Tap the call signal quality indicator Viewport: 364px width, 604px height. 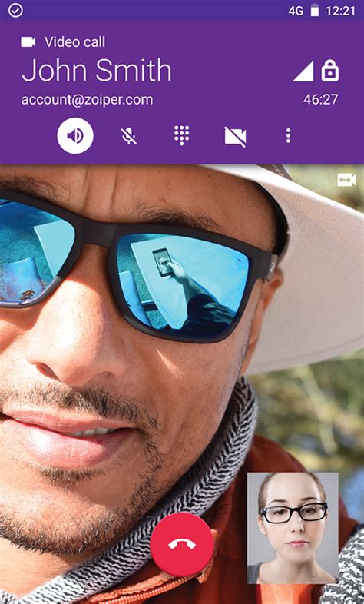pyautogui.click(x=303, y=71)
